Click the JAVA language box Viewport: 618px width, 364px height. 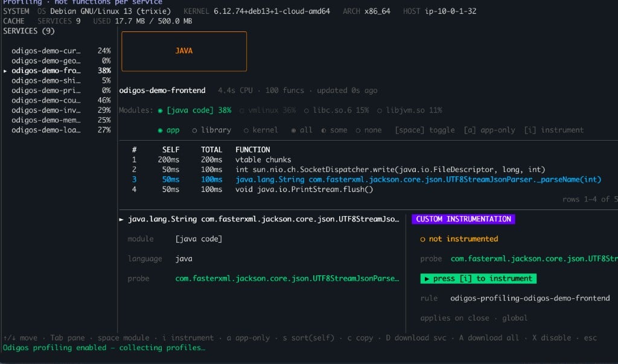tap(184, 51)
